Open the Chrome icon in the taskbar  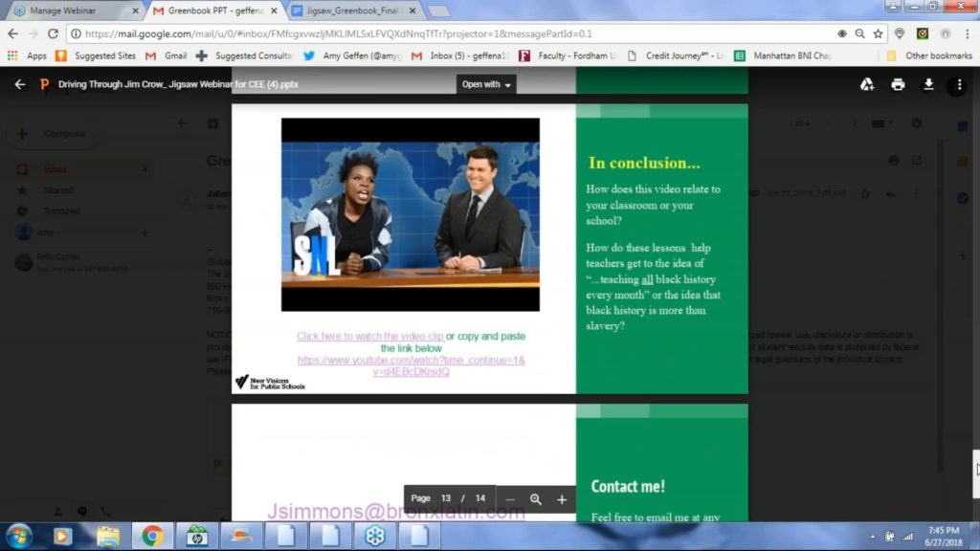[153, 535]
